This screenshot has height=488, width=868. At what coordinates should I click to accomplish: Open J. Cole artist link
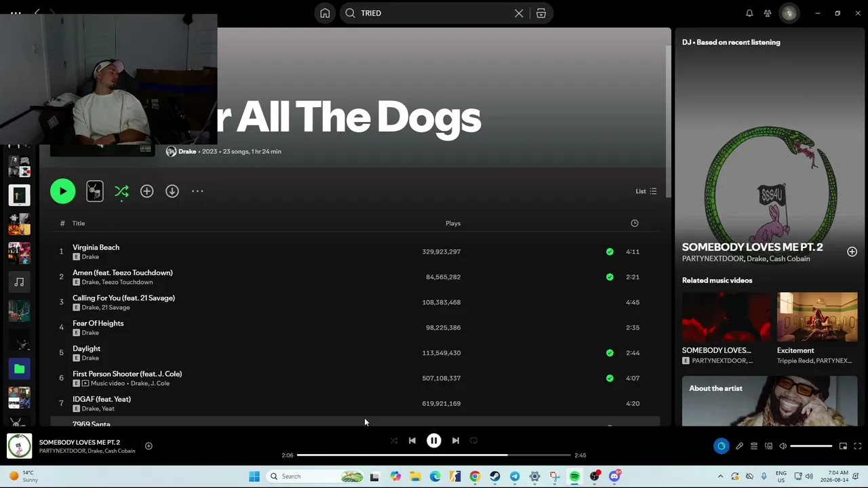pyautogui.click(x=160, y=383)
